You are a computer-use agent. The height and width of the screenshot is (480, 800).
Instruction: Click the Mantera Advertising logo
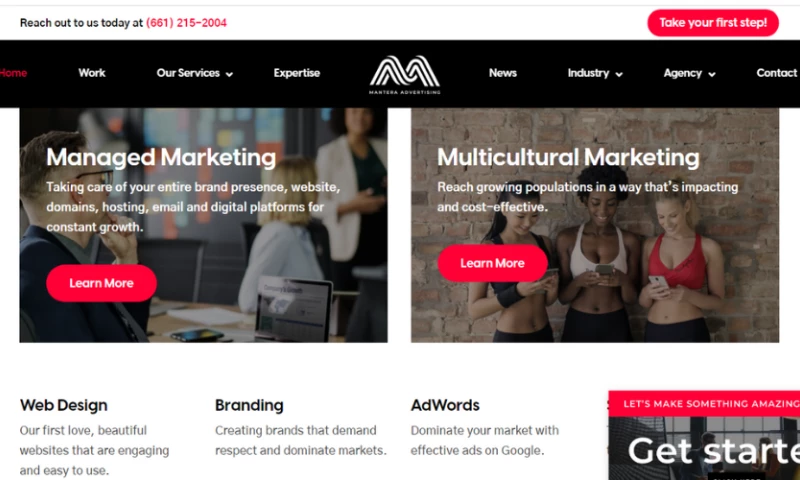[x=405, y=74]
